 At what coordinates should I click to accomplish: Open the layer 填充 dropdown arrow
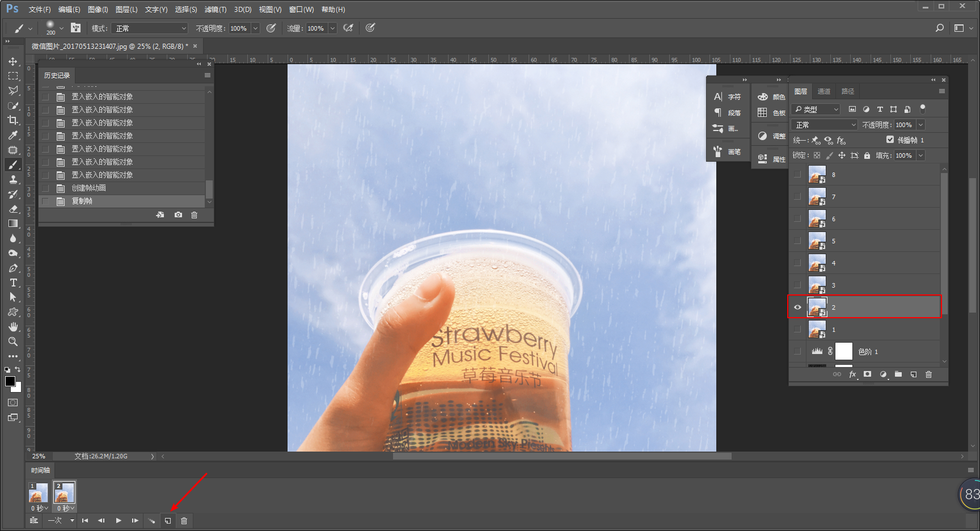920,155
